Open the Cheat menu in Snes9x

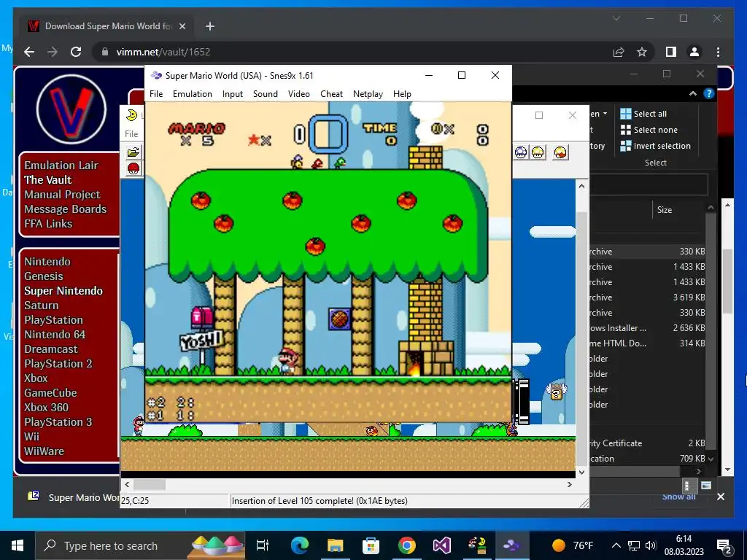(332, 94)
